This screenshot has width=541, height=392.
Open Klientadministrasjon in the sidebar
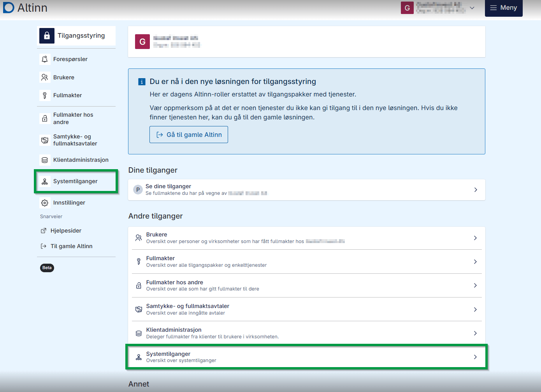pos(76,160)
